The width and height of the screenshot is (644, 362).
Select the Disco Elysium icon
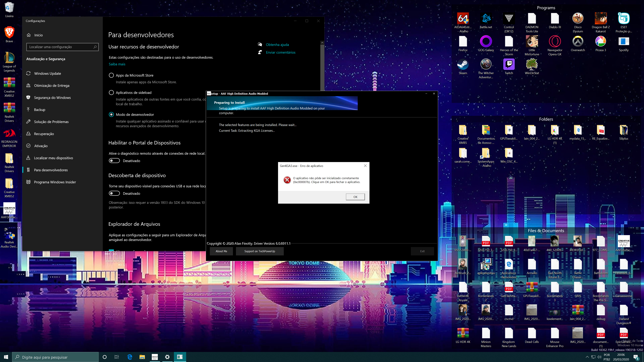[x=578, y=22]
